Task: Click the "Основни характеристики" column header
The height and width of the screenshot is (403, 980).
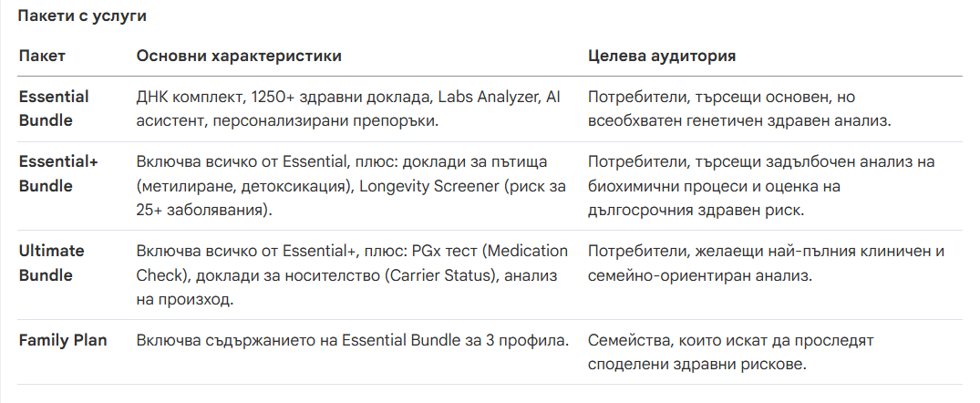Action: tap(239, 56)
